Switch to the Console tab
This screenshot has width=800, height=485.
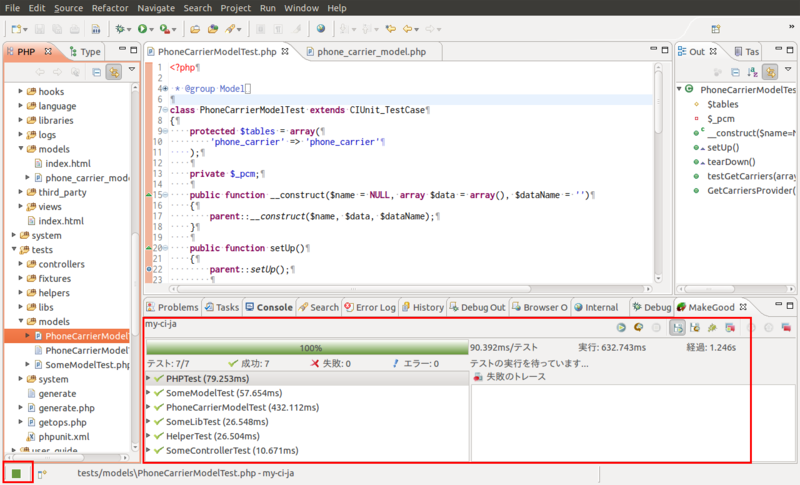pos(269,307)
